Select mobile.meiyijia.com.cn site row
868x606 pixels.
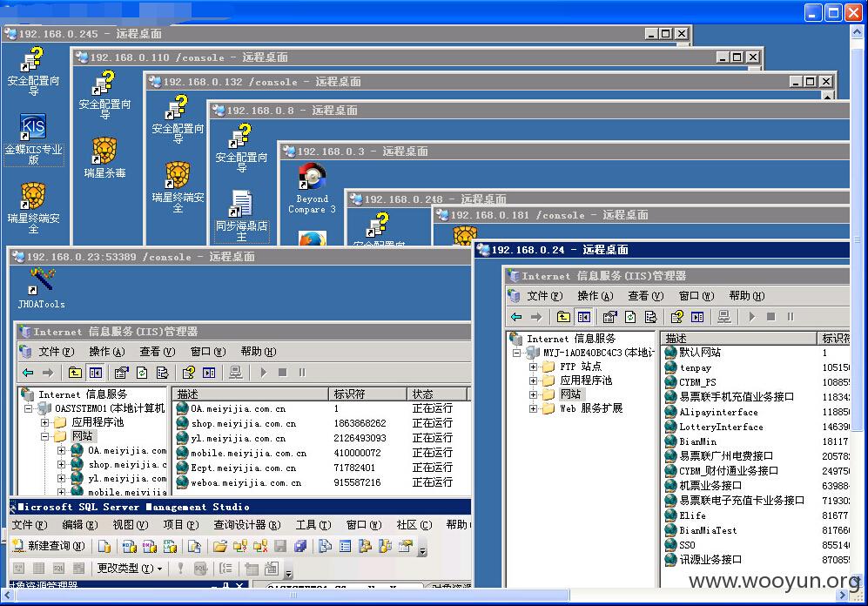point(321,453)
